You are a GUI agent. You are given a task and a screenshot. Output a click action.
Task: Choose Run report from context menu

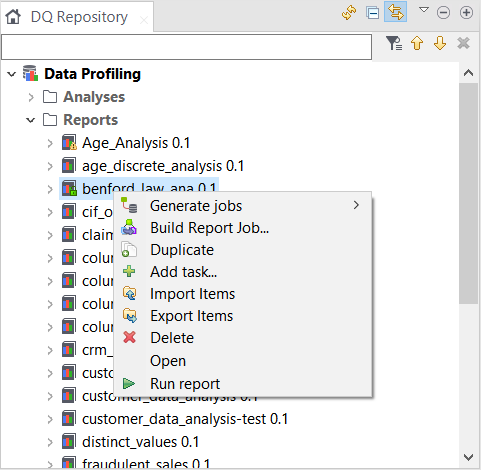coord(243,384)
